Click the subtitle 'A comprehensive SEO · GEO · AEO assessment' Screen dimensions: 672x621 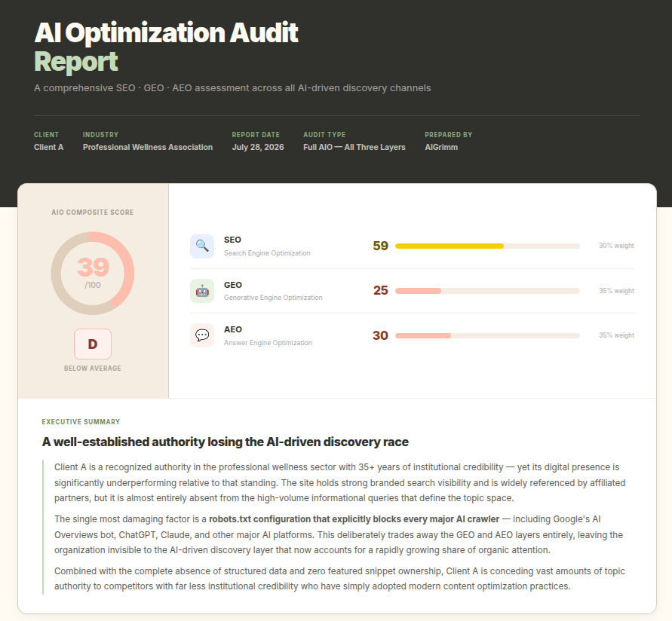(x=232, y=87)
